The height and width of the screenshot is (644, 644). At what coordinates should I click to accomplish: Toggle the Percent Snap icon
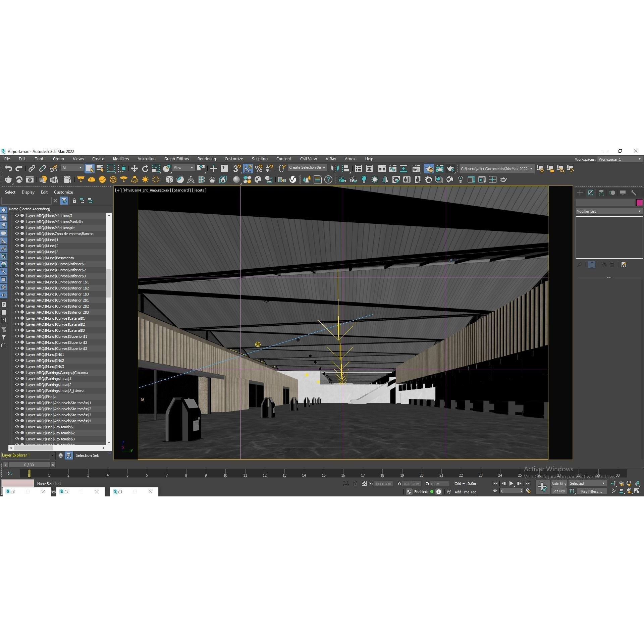(x=259, y=169)
